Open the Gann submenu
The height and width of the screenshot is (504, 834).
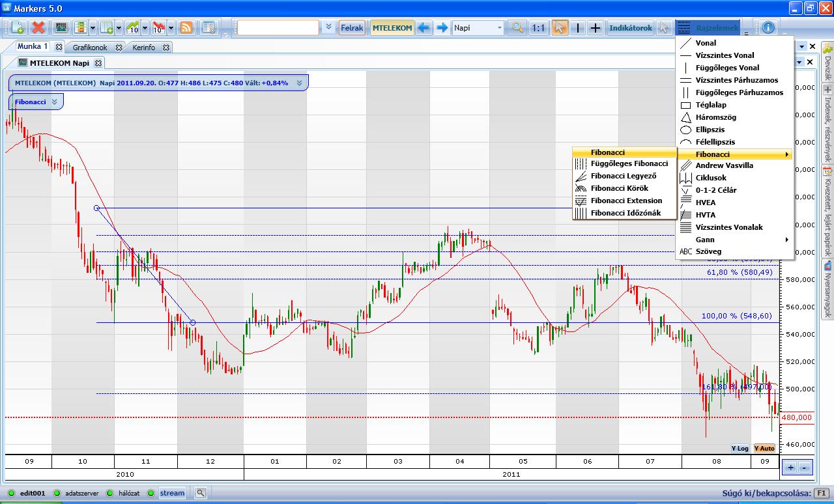pos(735,240)
